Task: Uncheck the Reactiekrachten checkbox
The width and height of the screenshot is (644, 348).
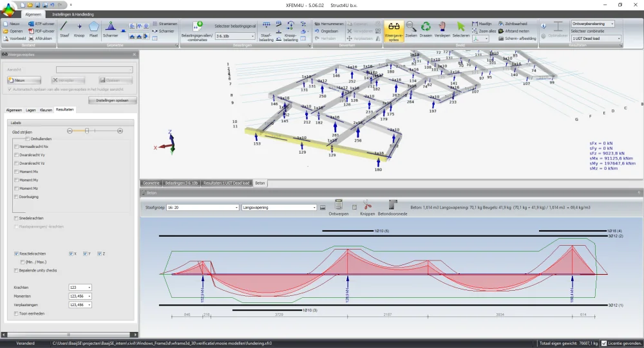Action: coord(17,254)
